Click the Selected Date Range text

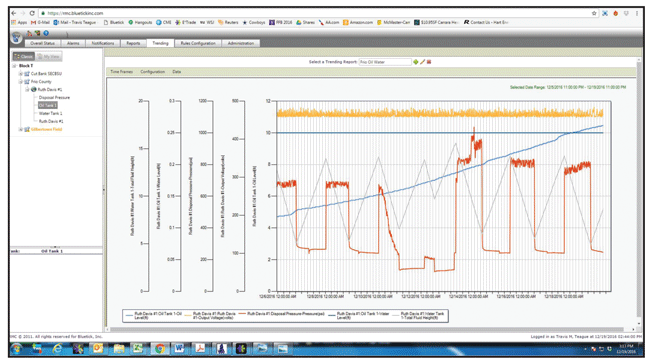point(568,87)
